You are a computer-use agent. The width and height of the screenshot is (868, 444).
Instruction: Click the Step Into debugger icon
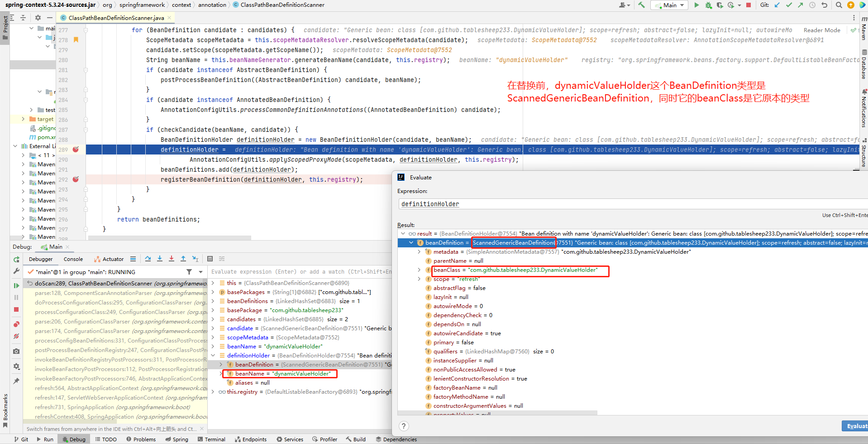click(x=160, y=259)
